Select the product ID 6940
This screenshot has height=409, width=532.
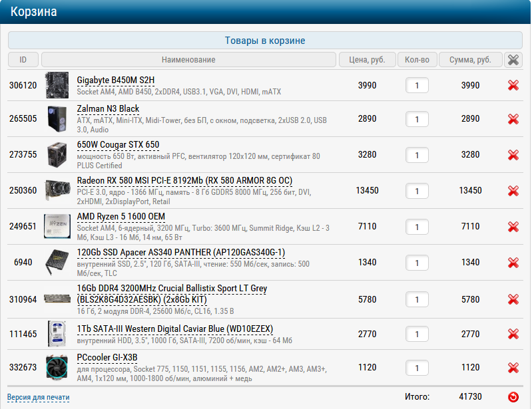[23, 262]
